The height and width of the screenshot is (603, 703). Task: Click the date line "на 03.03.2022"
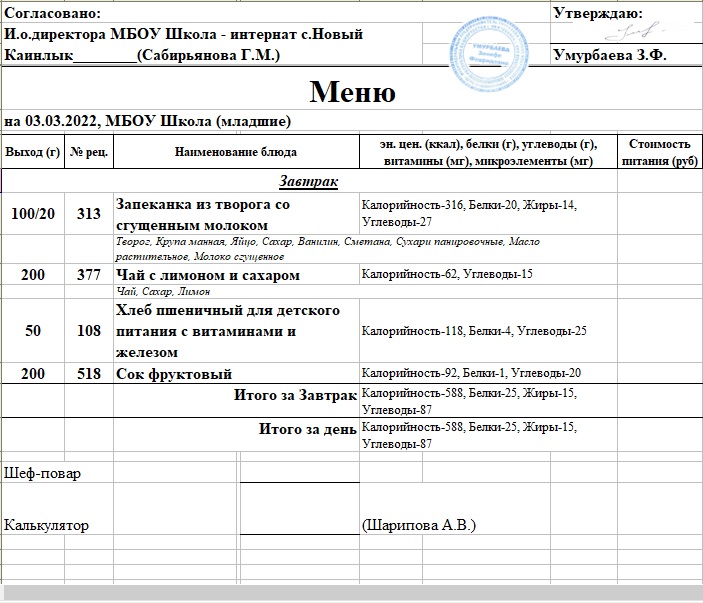(x=148, y=121)
